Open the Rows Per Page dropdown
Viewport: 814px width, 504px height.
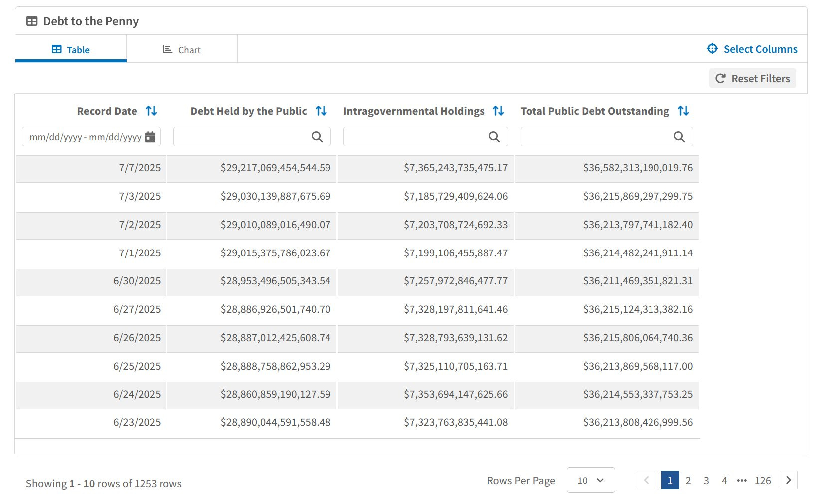coord(591,480)
